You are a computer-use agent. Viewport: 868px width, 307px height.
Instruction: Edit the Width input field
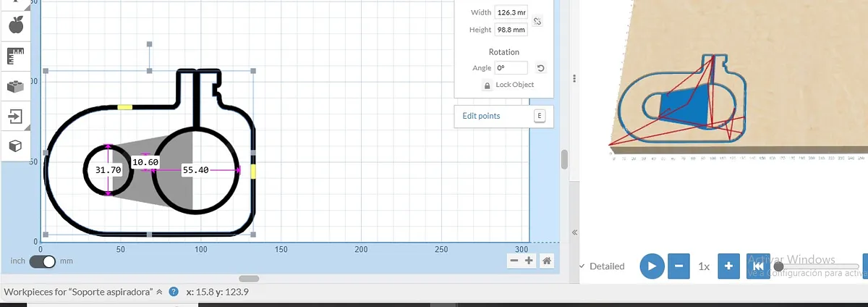pyautogui.click(x=511, y=12)
